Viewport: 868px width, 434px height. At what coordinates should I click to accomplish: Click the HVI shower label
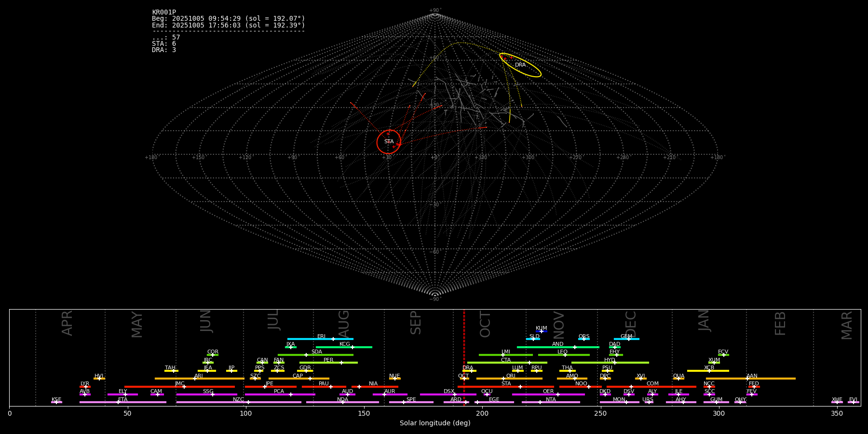coord(99,376)
